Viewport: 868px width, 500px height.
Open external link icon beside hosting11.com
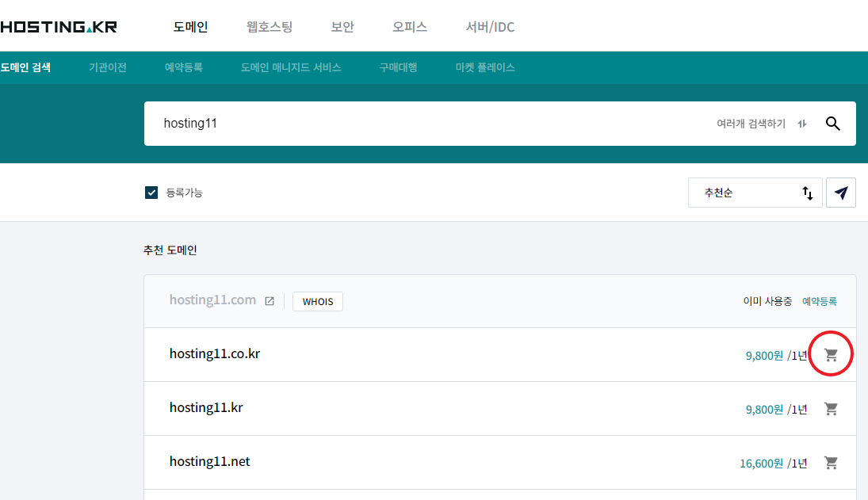point(270,301)
